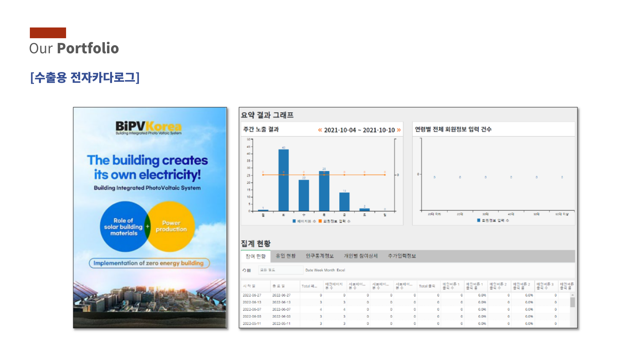
Task: Click Implementation of zero energy building pill
Action: [149, 263]
